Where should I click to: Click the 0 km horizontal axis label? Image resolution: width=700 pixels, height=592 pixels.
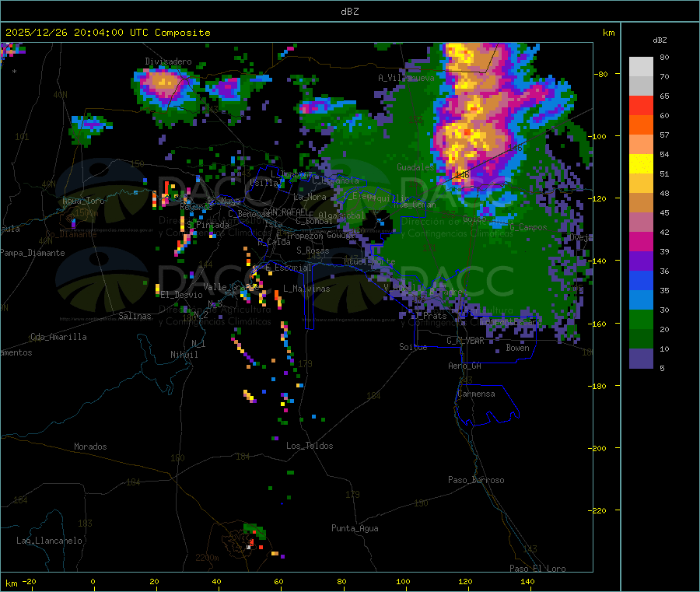(x=93, y=581)
